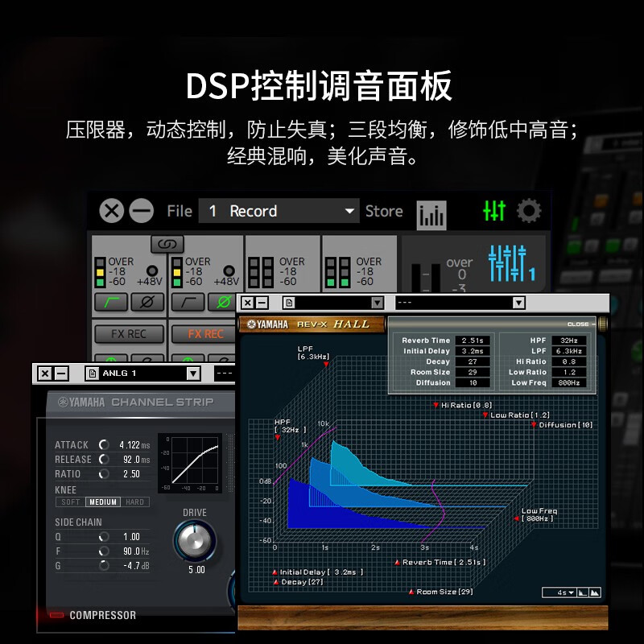The width and height of the screenshot is (644, 644).
Task: Open the File menu
Action: pyautogui.click(x=180, y=212)
